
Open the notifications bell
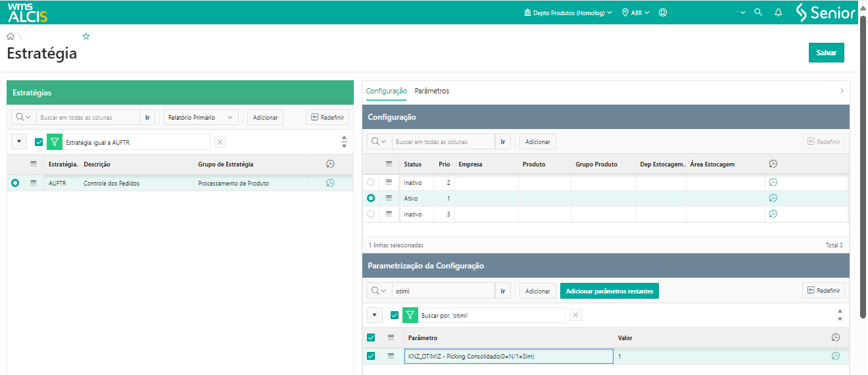[779, 12]
